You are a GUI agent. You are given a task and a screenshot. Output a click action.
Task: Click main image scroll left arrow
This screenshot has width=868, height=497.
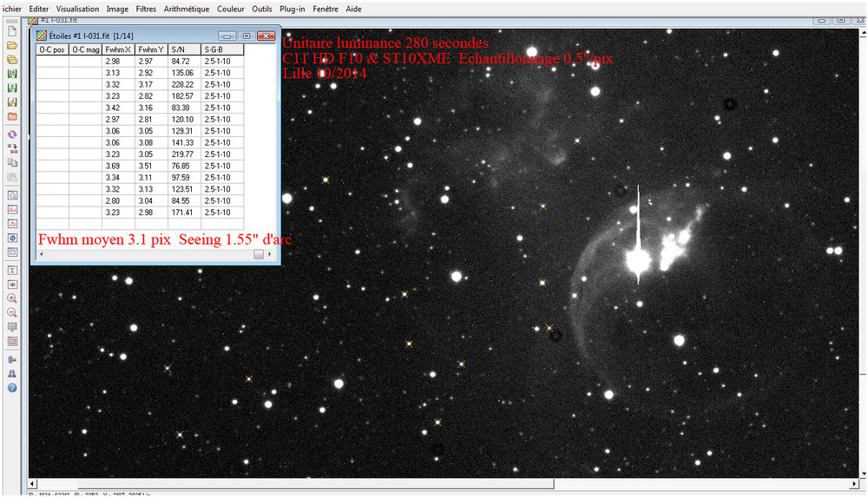[x=33, y=484]
